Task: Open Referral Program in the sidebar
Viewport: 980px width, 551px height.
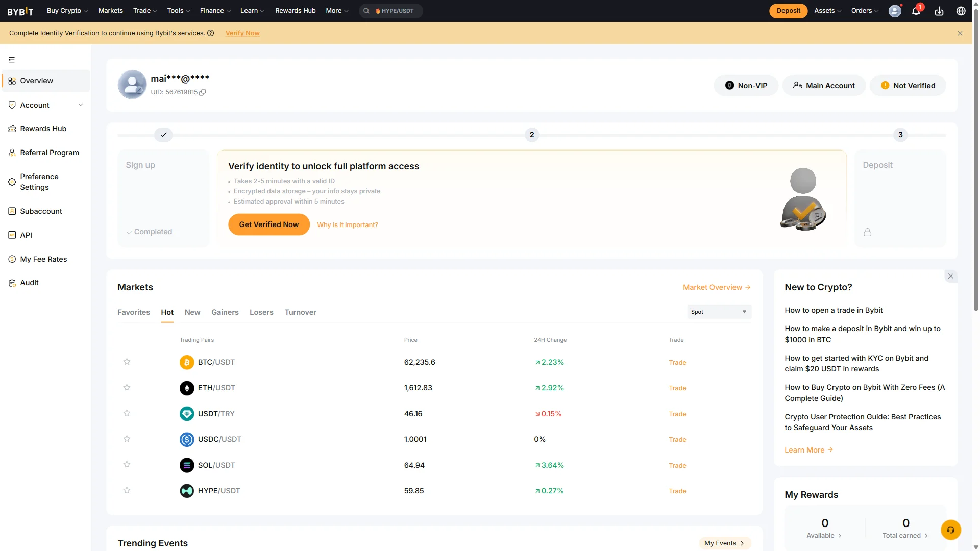Action: pos(46,153)
